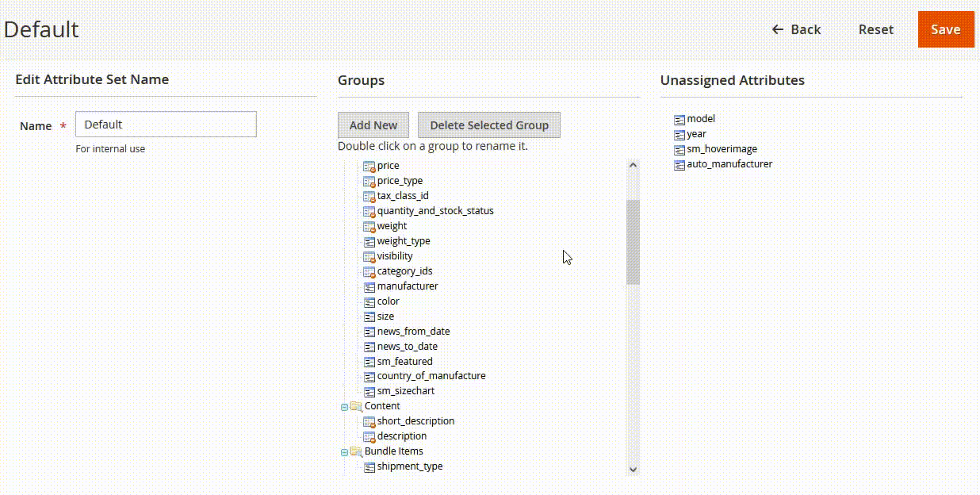Select the category_ids attribute label
980x495 pixels.
[405, 271]
